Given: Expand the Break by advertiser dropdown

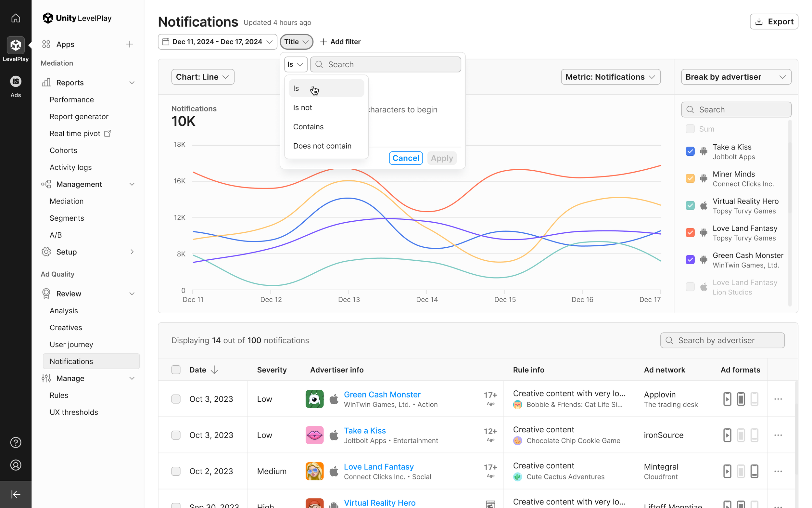Looking at the screenshot, I should [x=735, y=77].
